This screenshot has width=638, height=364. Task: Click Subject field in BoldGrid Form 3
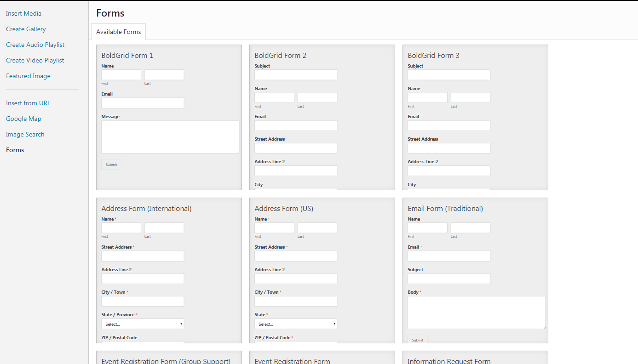(449, 75)
